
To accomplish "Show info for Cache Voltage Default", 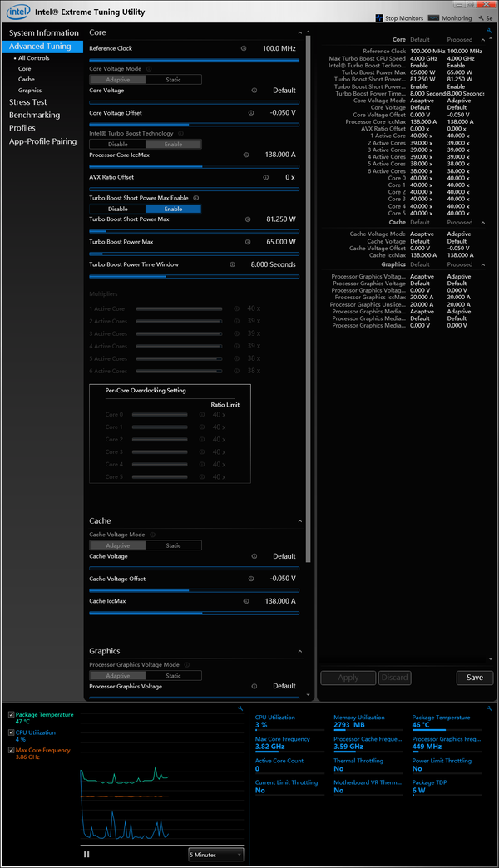I will [x=254, y=556].
